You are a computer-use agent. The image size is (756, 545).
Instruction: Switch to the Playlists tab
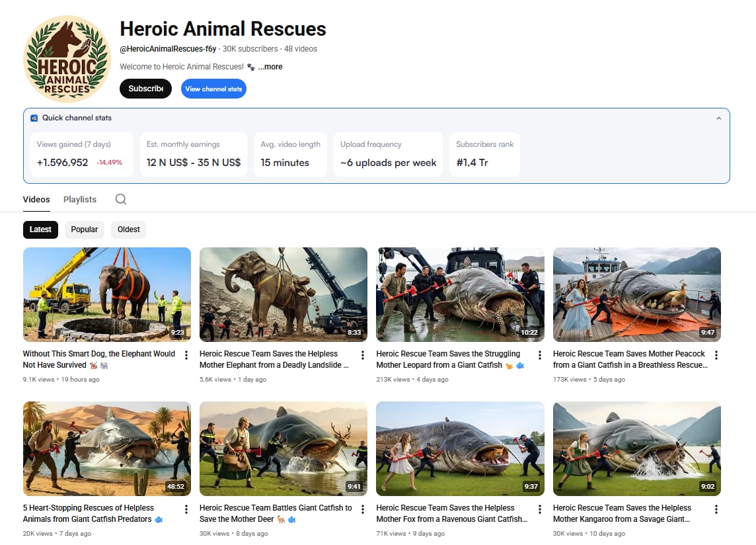(x=80, y=199)
